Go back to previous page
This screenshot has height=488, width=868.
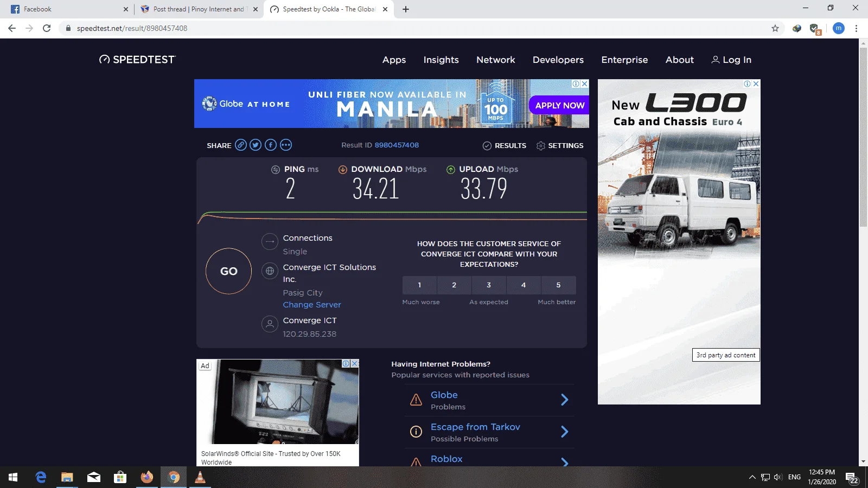(x=12, y=28)
